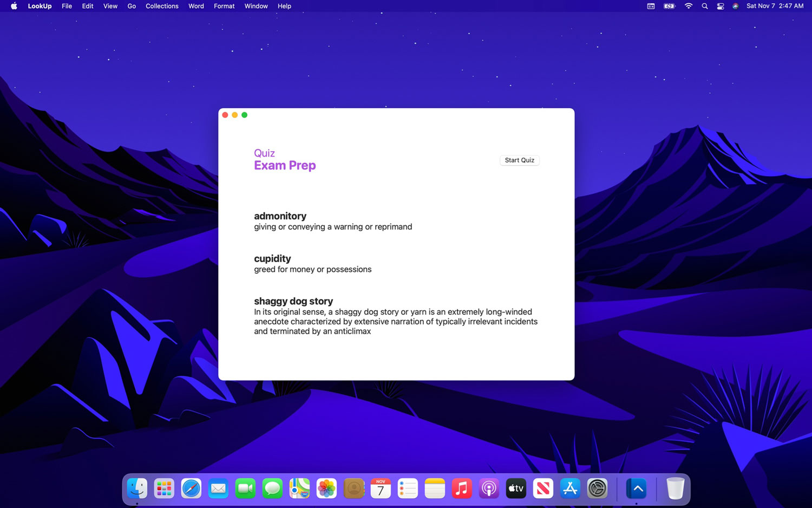Open the LookUp app in the Dock

pyautogui.click(x=637, y=489)
